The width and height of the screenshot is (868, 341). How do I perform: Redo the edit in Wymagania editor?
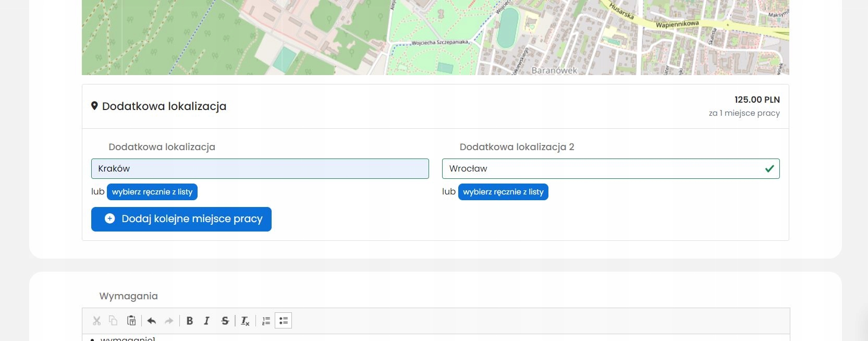[x=169, y=321]
